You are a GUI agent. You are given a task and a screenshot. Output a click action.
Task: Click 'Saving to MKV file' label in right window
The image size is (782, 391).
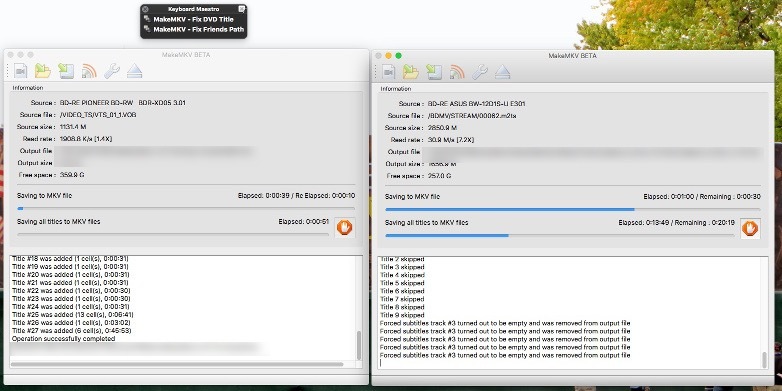tap(412, 196)
